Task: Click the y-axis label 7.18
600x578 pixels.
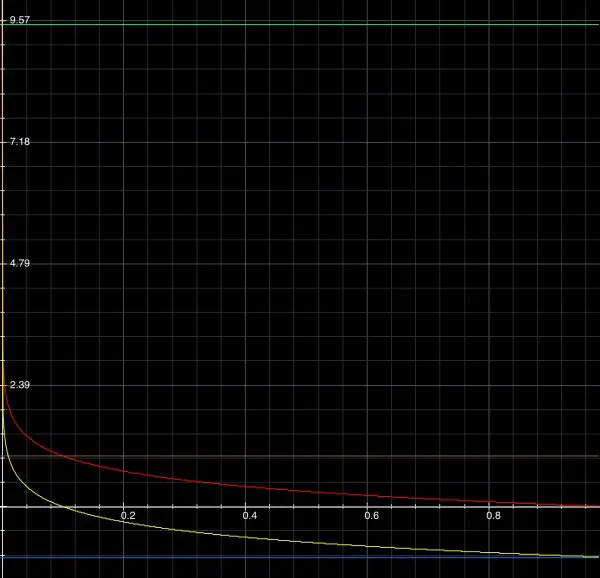Action: (x=20, y=142)
